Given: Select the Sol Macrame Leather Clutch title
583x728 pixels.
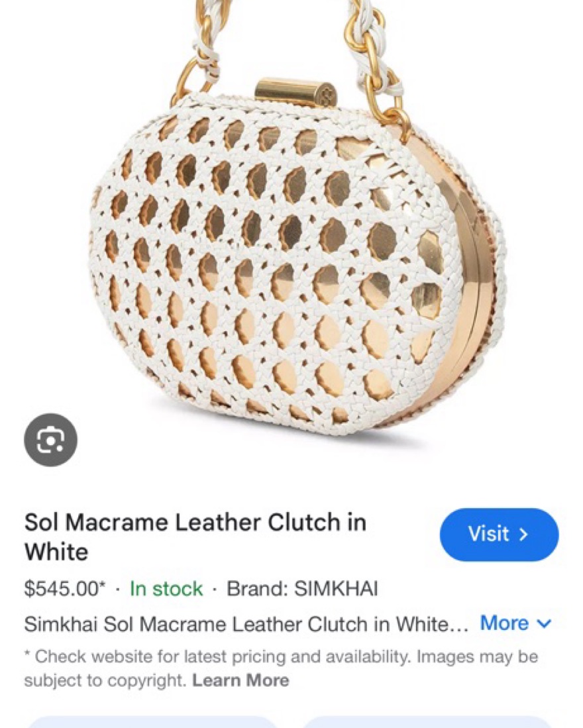Looking at the screenshot, I should click(x=195, y=537).
